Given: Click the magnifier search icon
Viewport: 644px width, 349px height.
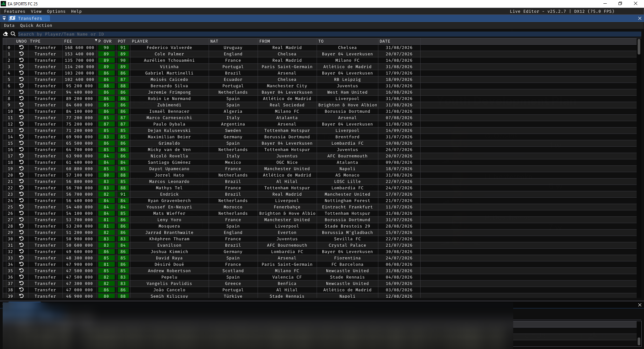Looking at the screenshot, I should (x=13, y=34).
